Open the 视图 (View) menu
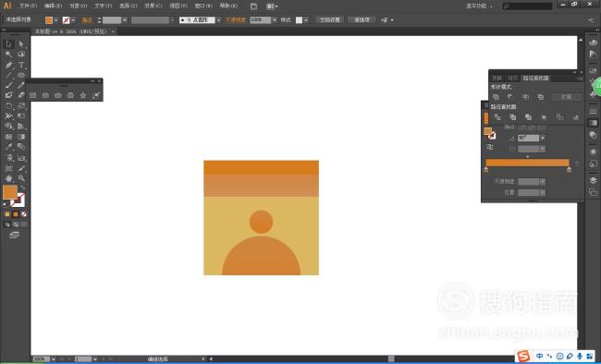The height and width of the screenshot is (364, 601). 178,6
